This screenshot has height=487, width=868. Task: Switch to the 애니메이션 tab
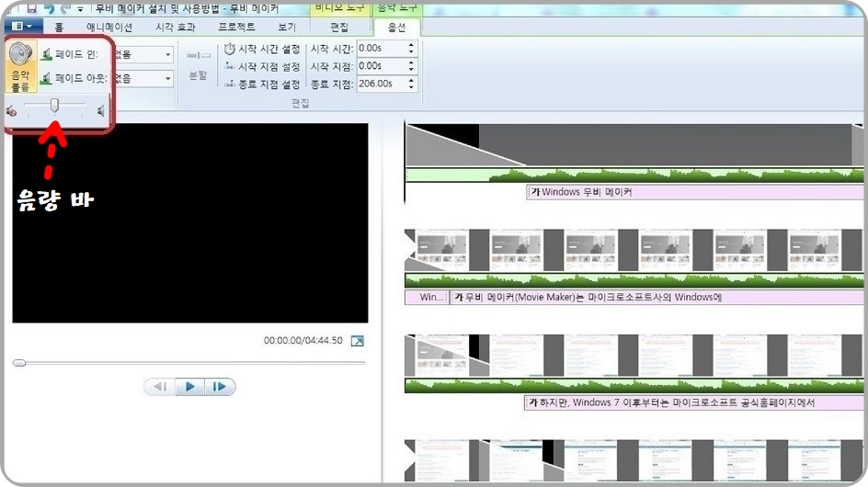point(109,28)
